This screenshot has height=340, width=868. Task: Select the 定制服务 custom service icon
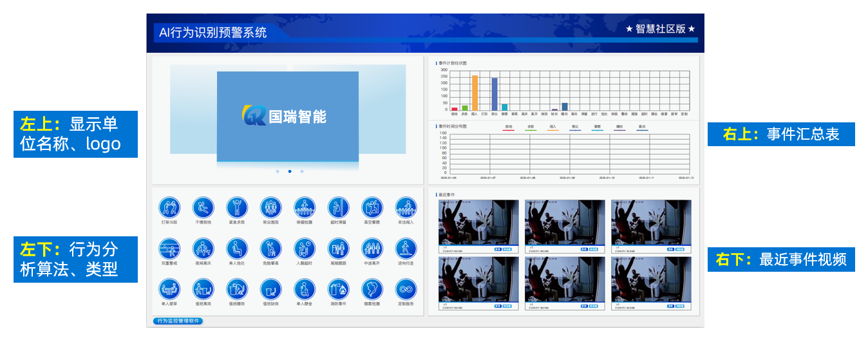pos(405,289)
